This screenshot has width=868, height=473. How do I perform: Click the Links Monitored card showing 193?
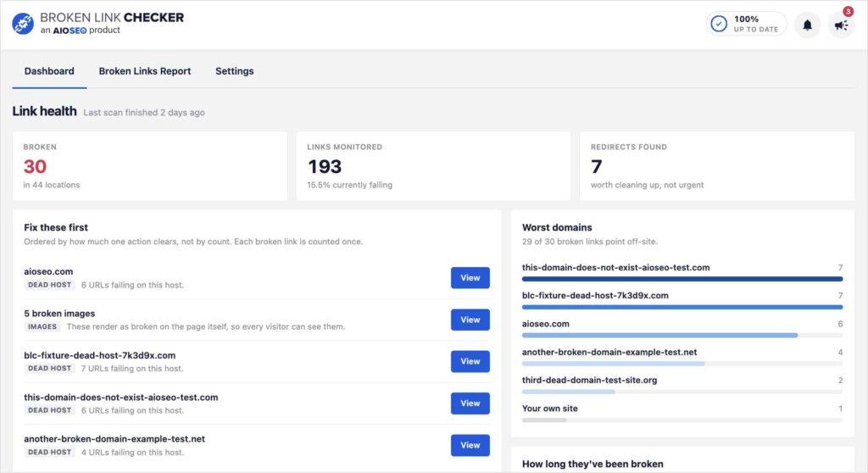point(433,165)
